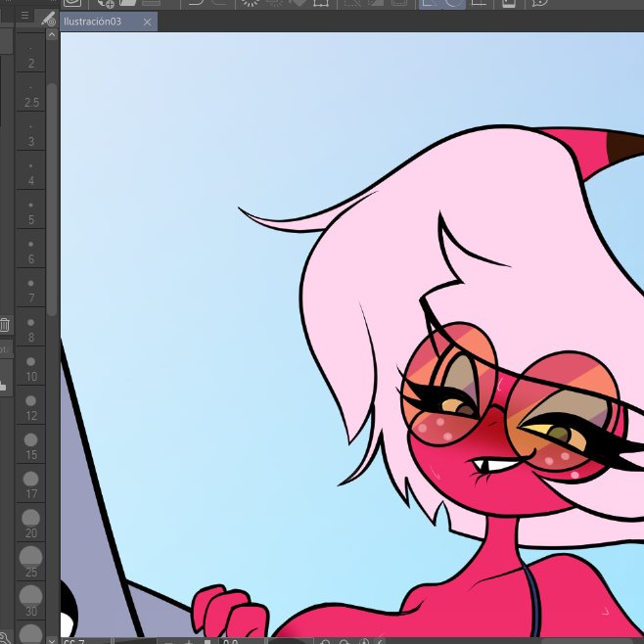Close the Ilustración03 tab

147,23
